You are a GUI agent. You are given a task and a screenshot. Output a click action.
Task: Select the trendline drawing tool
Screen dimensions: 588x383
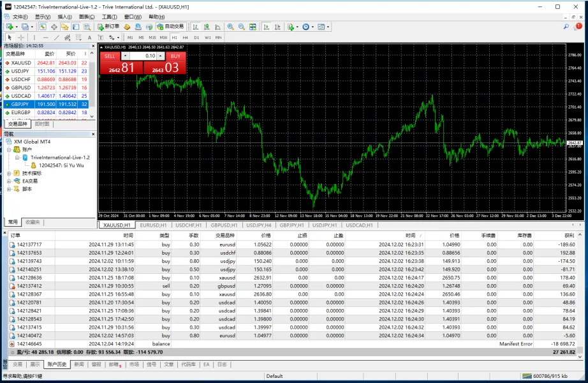(x=55, y=38)
